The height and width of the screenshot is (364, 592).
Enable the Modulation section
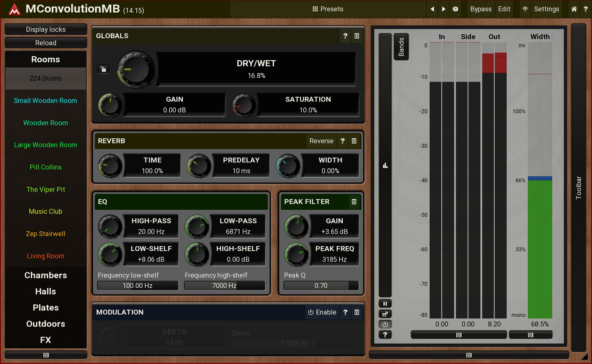click(322, 312)
